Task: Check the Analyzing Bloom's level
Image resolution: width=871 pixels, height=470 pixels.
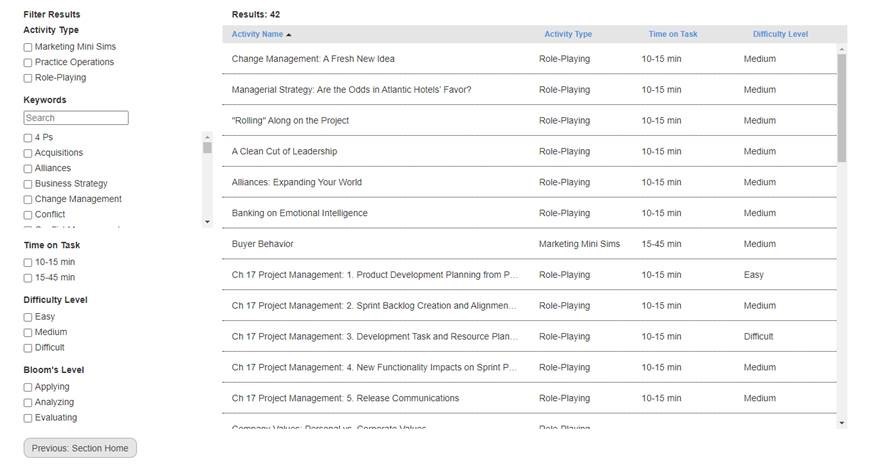Action: [x=28, y=403]
